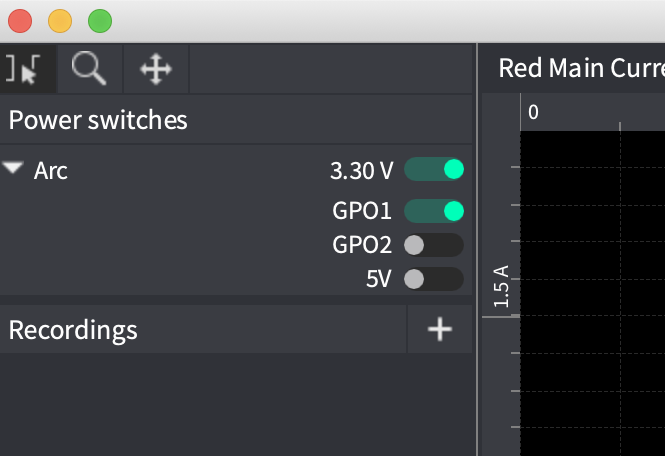Viewport: 665px width, 456px height.
Task: Enable the GPO2 switch
Action: point(434,245)
